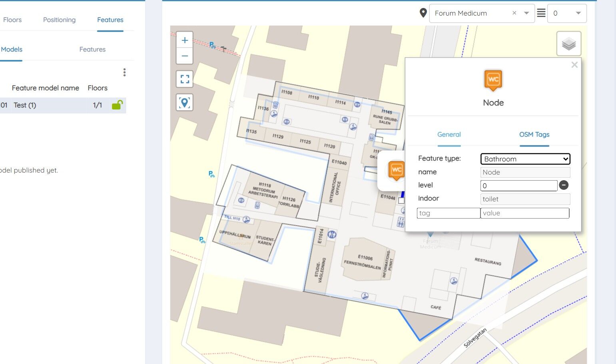Focus the new value input field

click(525, 213)
